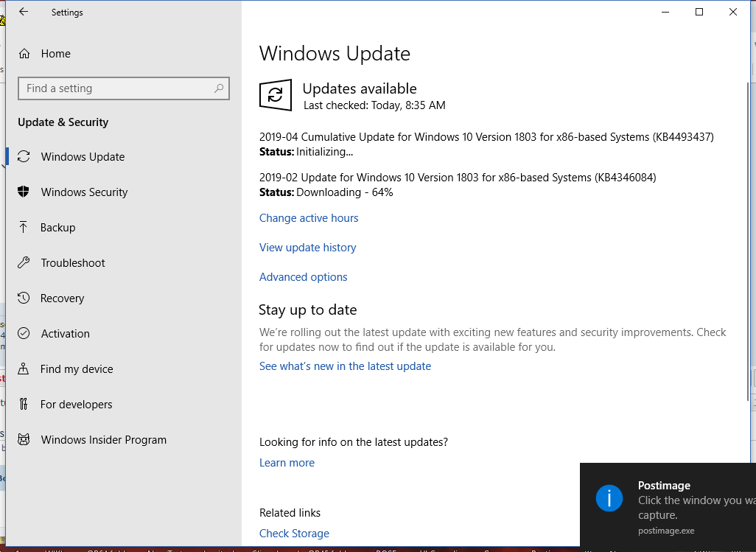Go to the Activation section

124,333
